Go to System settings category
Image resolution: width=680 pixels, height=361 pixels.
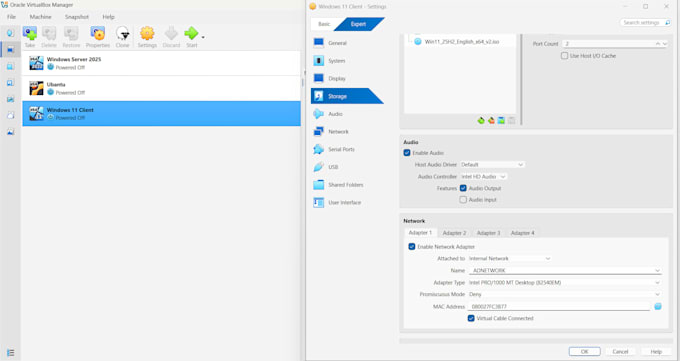337,61
